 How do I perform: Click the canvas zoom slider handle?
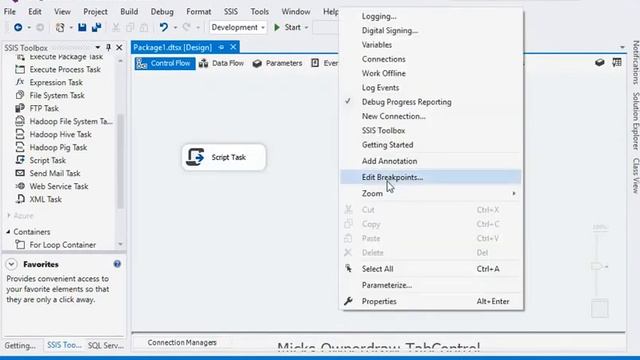click(x=597, y=266)
